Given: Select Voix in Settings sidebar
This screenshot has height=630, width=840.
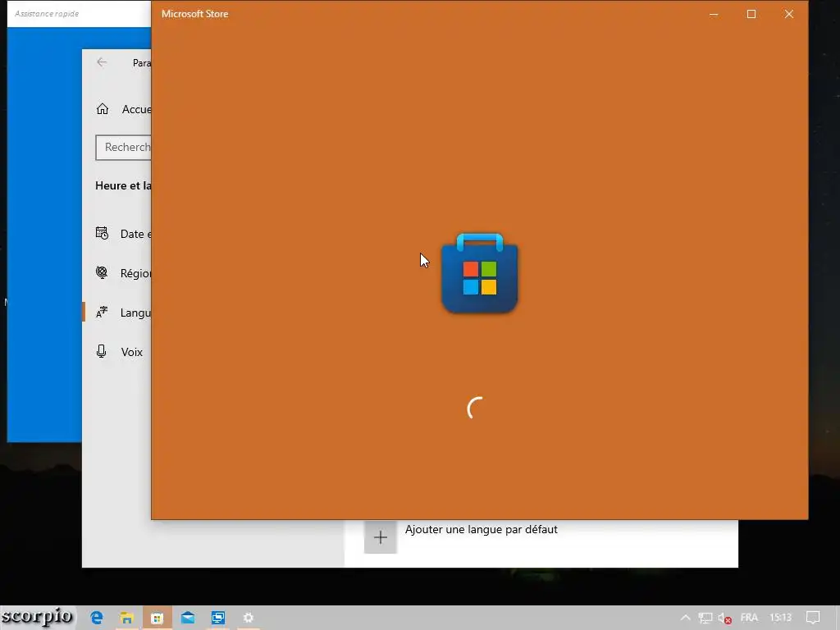Looking at the screenshot, I should point(118,352).
